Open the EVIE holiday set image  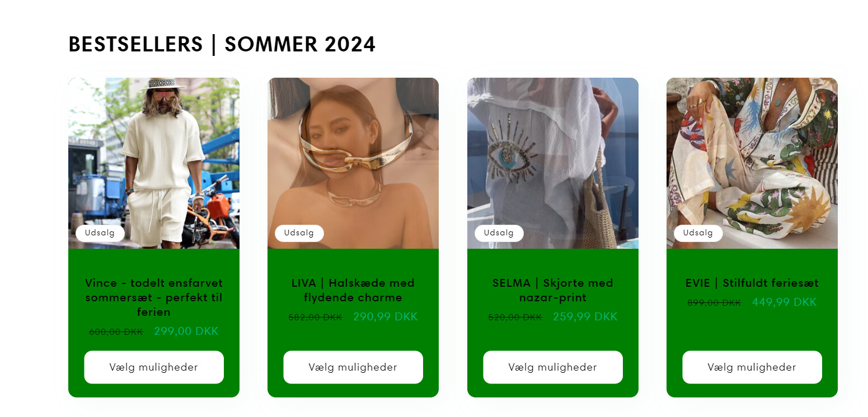pos(752,163)
